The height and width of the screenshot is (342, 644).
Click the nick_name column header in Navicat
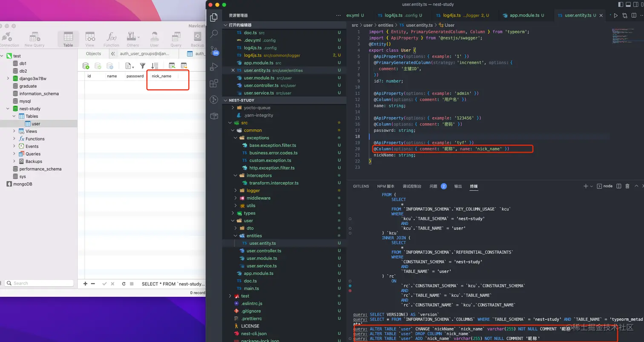tap(161, 76)
